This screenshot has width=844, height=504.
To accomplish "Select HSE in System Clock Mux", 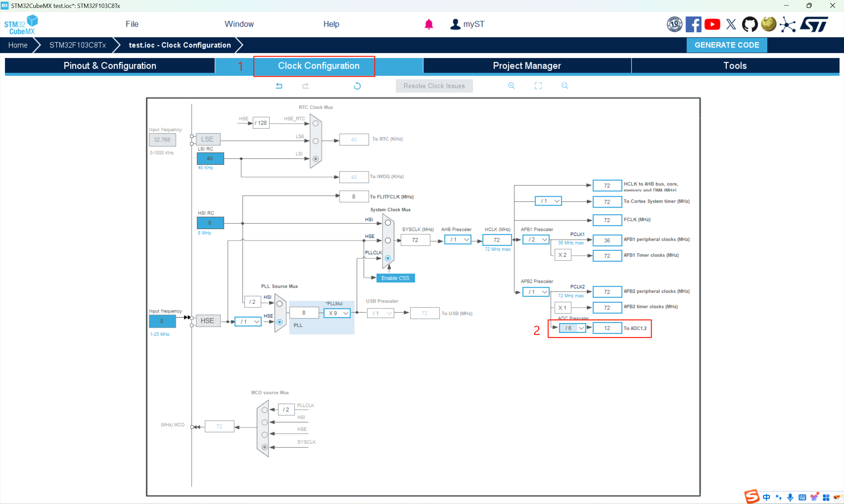I will pyautogui.click(x=388, y=240).
